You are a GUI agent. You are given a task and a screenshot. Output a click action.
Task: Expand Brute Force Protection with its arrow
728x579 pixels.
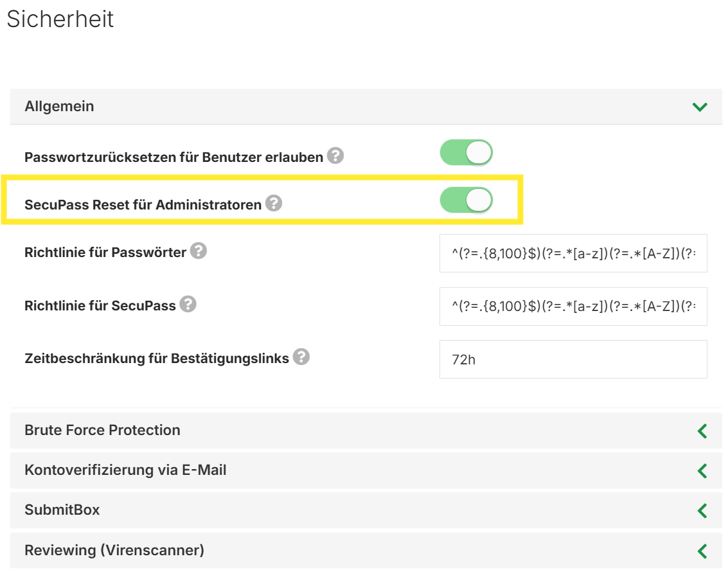point(702,431)
